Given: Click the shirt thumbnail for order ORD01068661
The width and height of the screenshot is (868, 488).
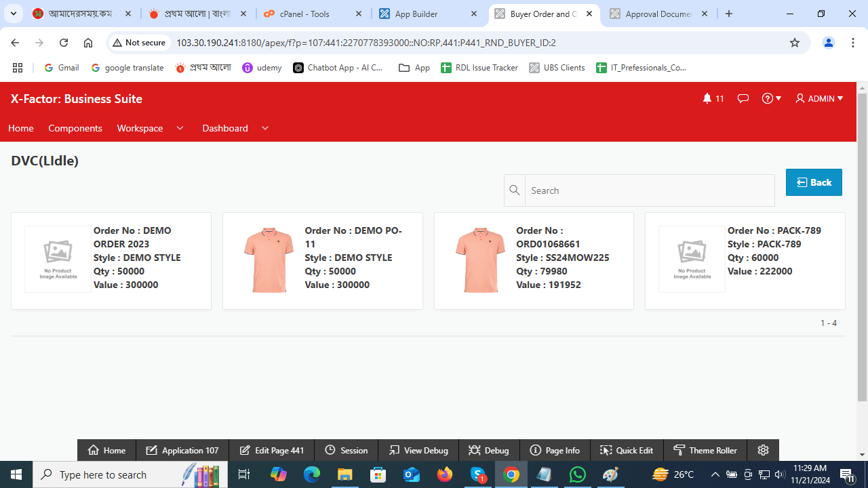Looking at the screenshot, I should (x=480, y=260).
